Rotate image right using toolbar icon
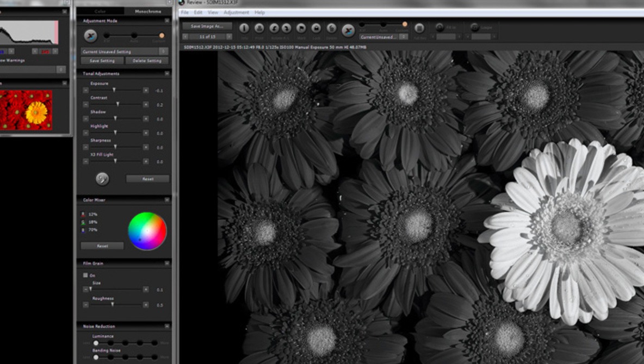Screen dimensions: 644x364 point(286,28)
